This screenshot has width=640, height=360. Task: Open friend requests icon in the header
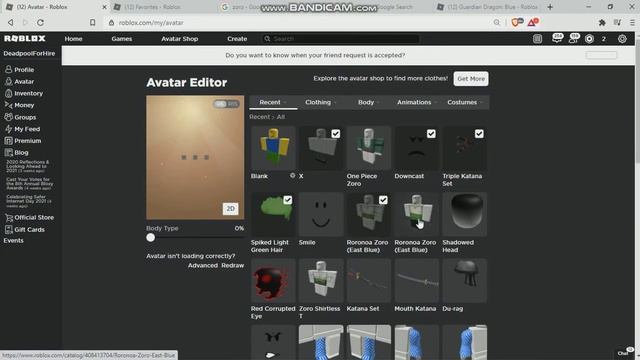tap(573, 38)
